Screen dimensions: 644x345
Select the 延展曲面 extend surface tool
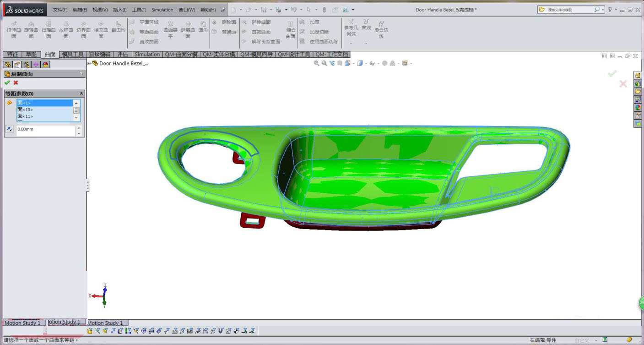tap(188, 30)
